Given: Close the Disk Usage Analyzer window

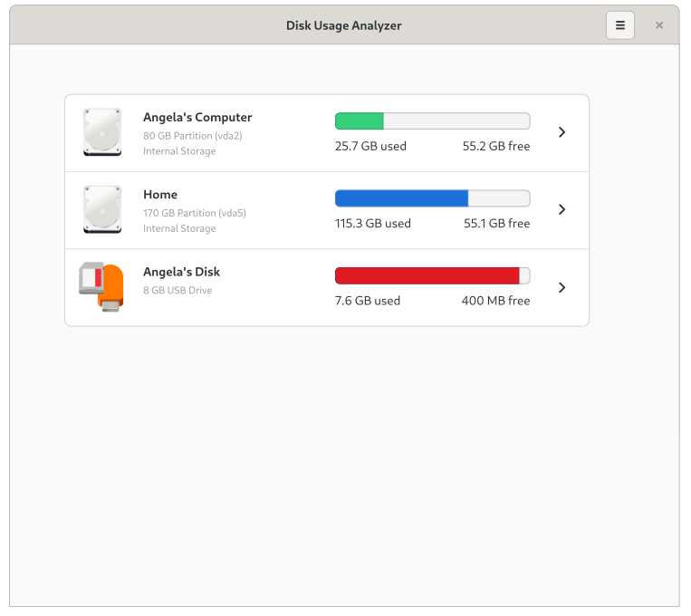Looking at the screenshot, I should pyautogui.click(x=659, y=25).
